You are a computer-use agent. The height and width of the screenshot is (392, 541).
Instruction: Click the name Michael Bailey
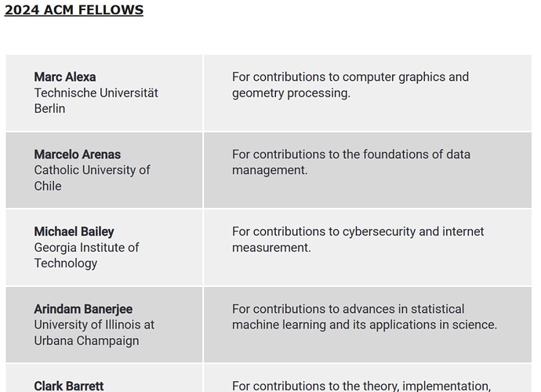pos(74,231)
